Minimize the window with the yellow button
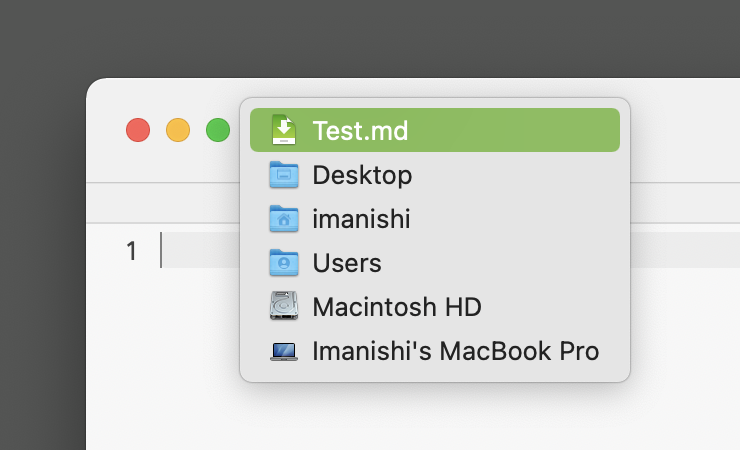Screen dimensions: 740x450 click(x=178, y=130)
